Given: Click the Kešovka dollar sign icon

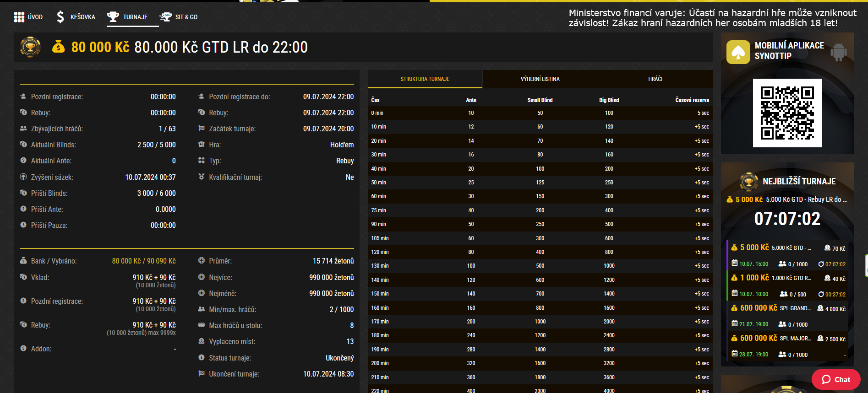Looking at the screenshot, I should click(x=60, y=17).
